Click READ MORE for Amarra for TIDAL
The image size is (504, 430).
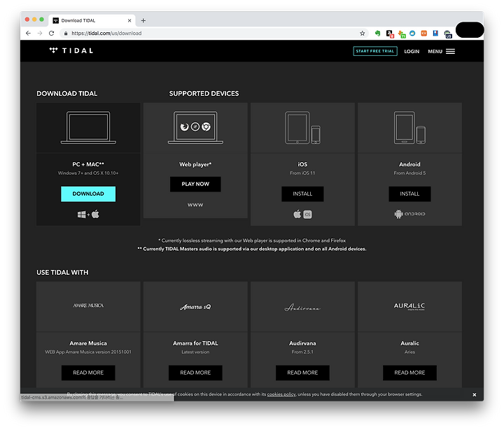click(x=195, y=373)
